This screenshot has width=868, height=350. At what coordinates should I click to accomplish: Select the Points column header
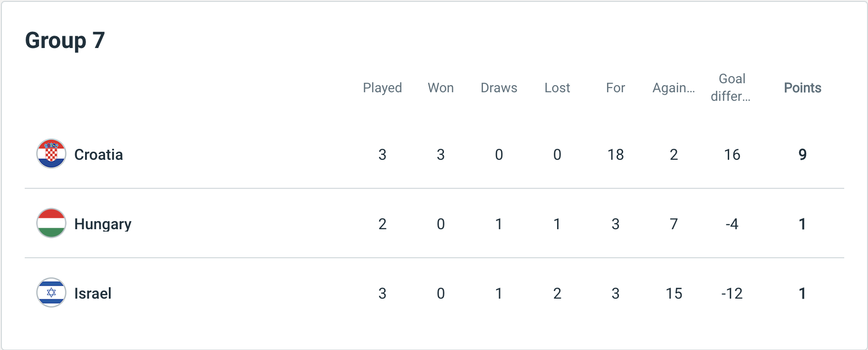802,88
